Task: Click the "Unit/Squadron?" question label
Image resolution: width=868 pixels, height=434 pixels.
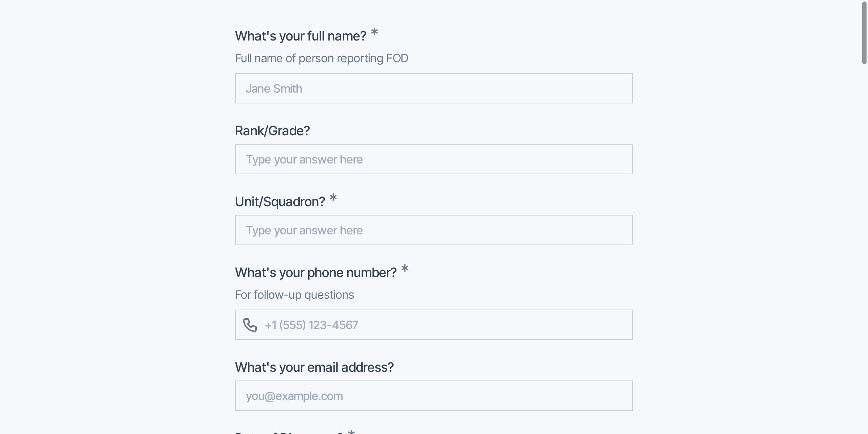Action: click(280, 202)
